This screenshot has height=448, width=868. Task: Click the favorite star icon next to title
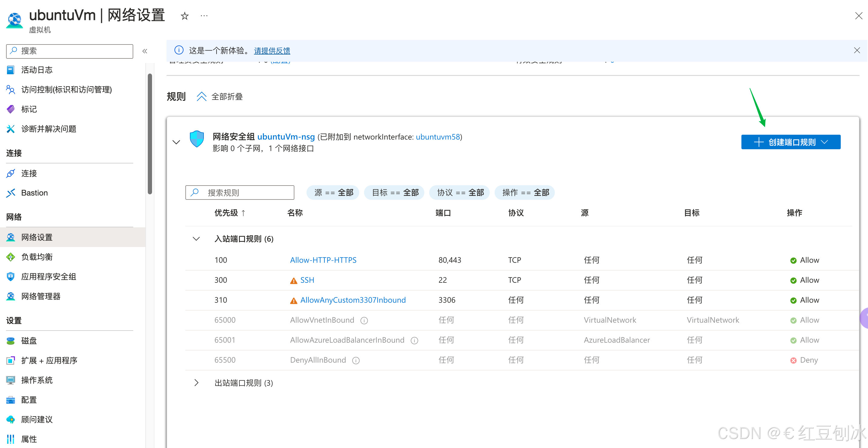click(x=184, y=16)
